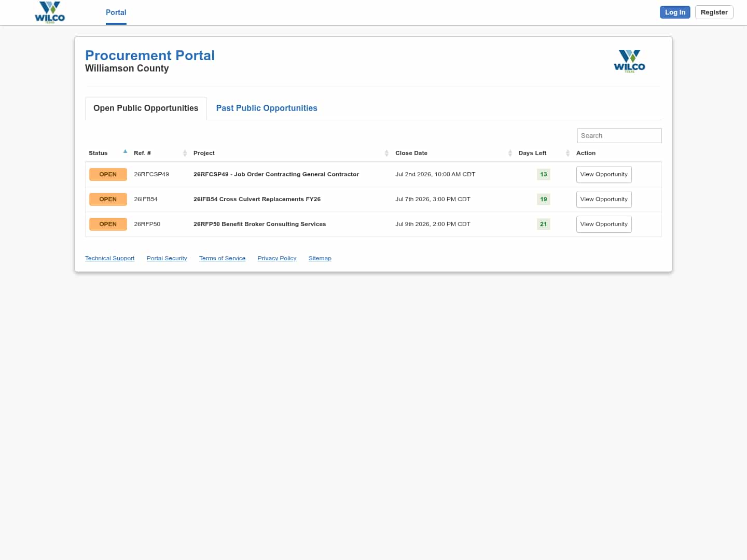Select the Open Public Opportunities tab

coord(146,108)
